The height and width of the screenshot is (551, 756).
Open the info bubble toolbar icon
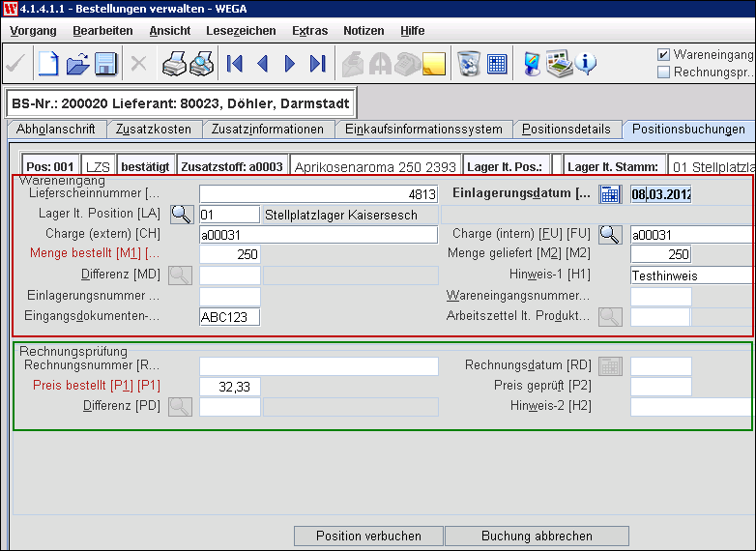tap(586, 65)
